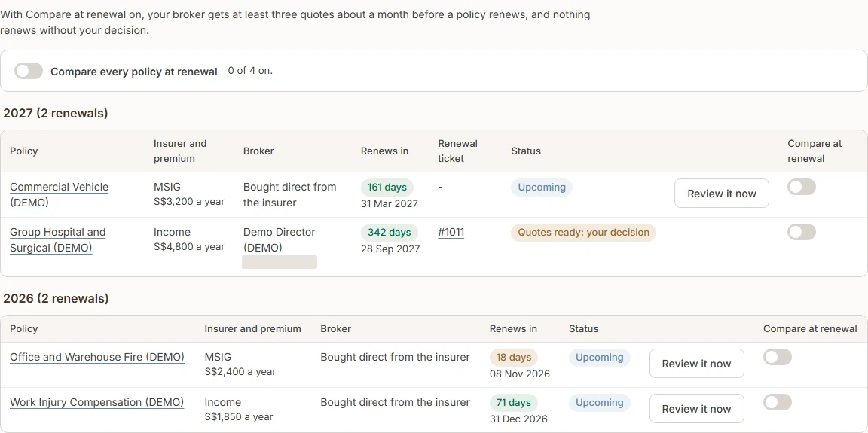Toggle Compare every policy at renewal switch
Image resolution: width=868 pixels, height=433 pixels.
pos(28,71)
